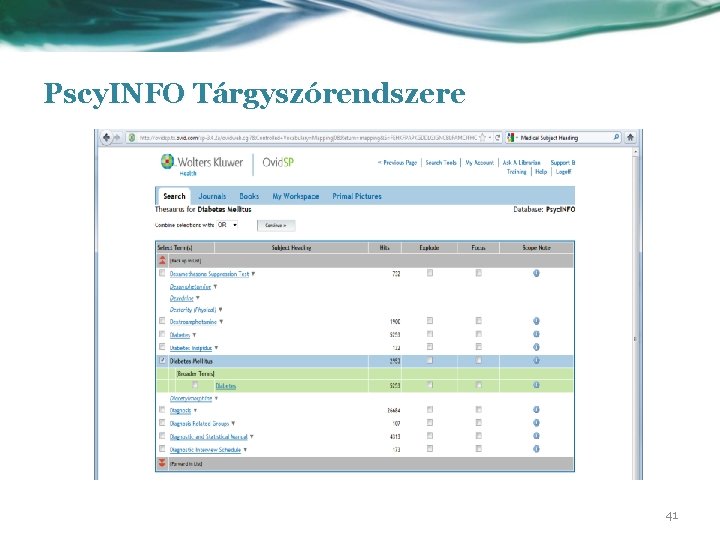Open scope note icon in Diagnosis row
Image resolution: width=720 pixels, height=540 pixels.
tap(536, 410)
